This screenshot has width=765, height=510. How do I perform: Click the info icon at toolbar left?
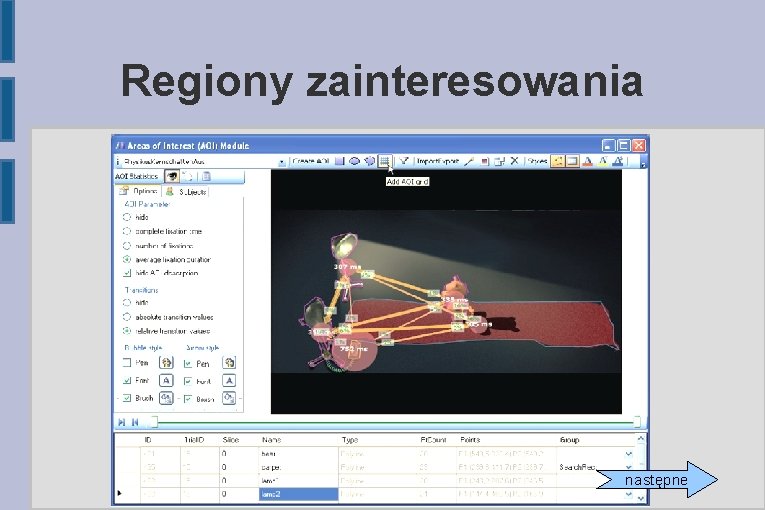point(118,161)
